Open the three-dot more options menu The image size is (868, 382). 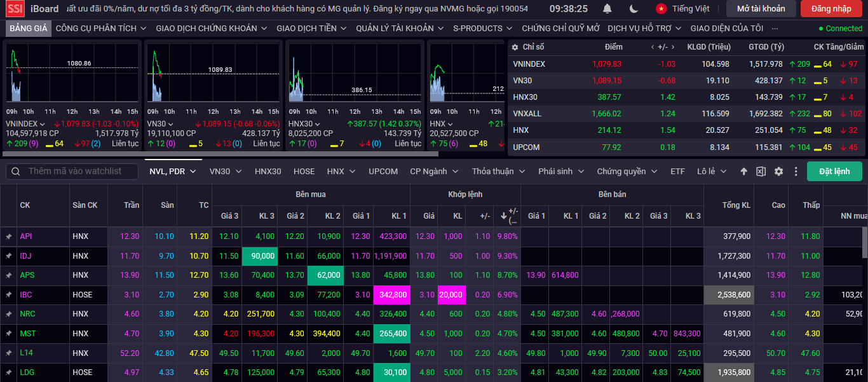tap(796, 172)
